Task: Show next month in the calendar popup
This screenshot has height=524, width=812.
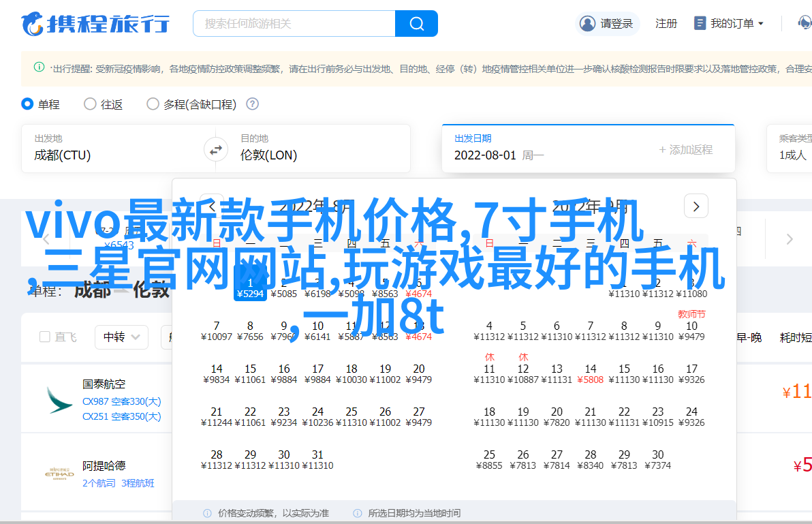Action: click(696, 206)
